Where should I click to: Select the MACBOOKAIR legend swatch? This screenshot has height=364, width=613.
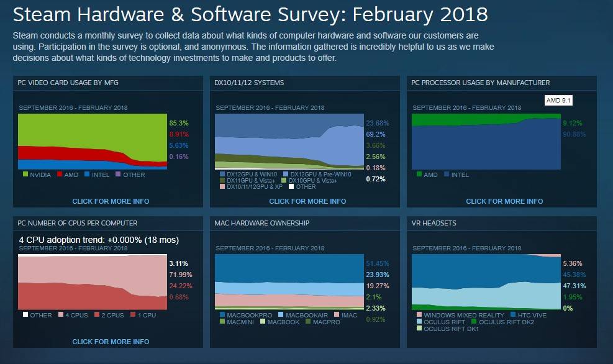tap(281, 314)
